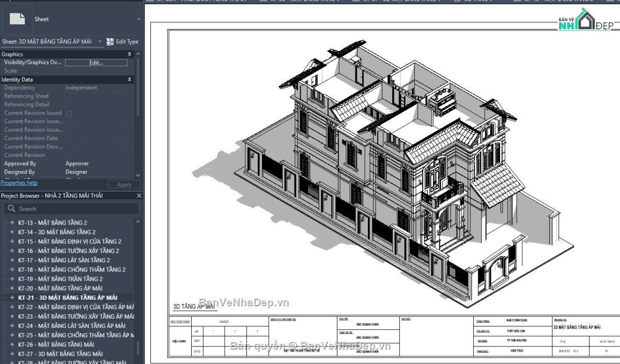Click the 'Designed By' property label
Screen dimensions: 620x364
click(x=20, y=172)
